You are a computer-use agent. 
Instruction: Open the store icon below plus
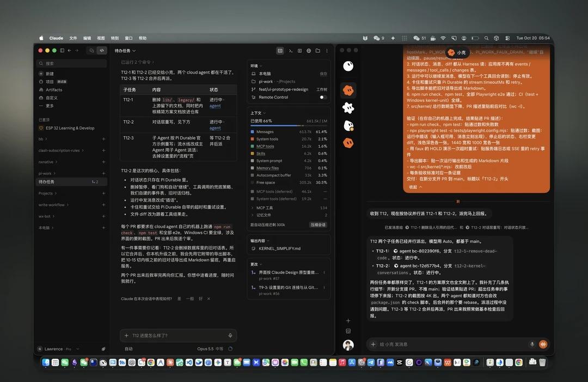click(348, 331)
